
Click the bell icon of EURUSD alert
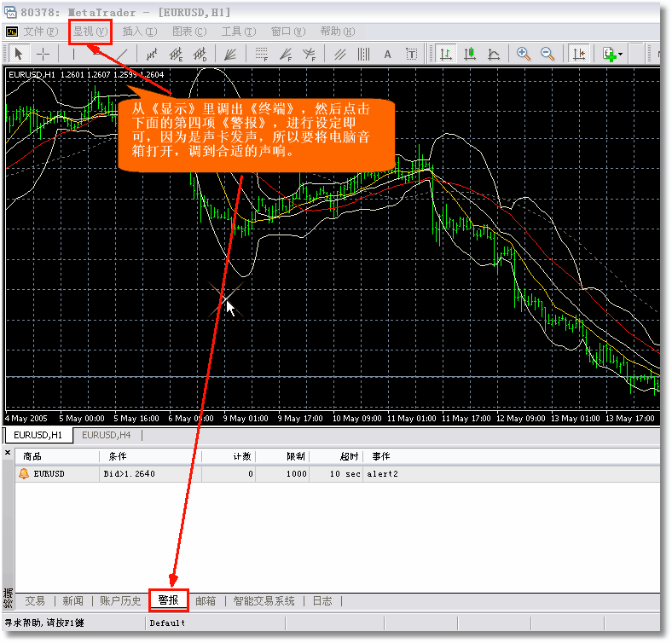(x=24, y=473)
